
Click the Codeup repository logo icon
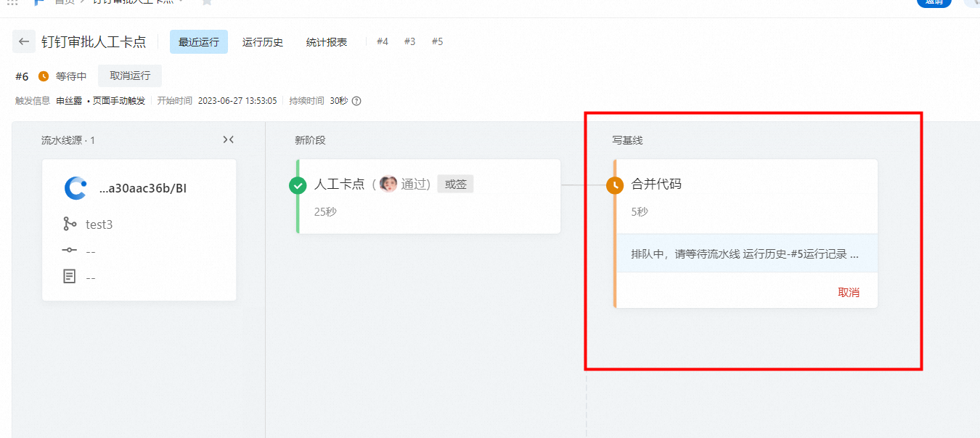point(75,188)
